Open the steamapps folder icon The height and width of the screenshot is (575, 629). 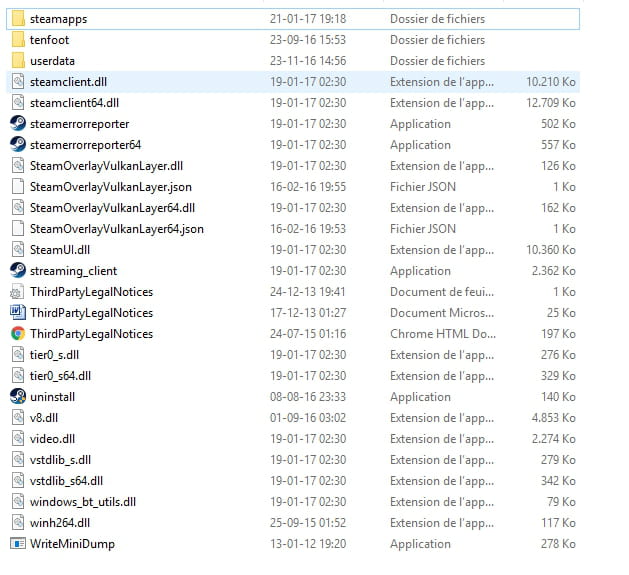click(x=18, y=19)
